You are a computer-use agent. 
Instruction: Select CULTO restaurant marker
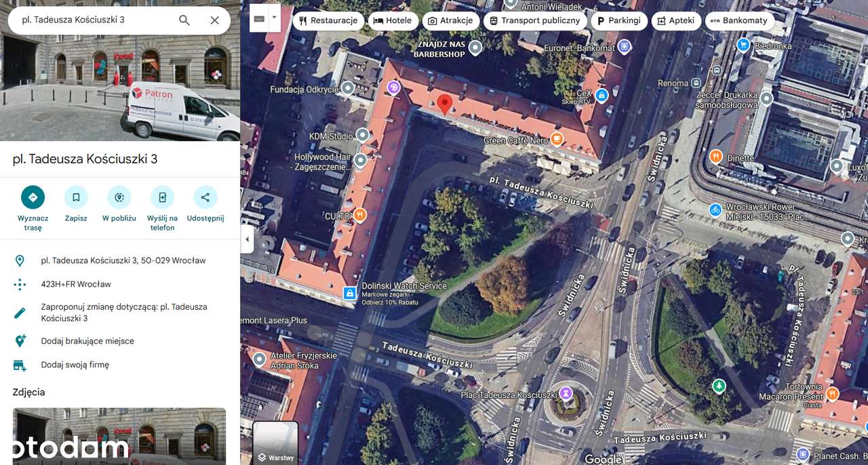point(360,215)
